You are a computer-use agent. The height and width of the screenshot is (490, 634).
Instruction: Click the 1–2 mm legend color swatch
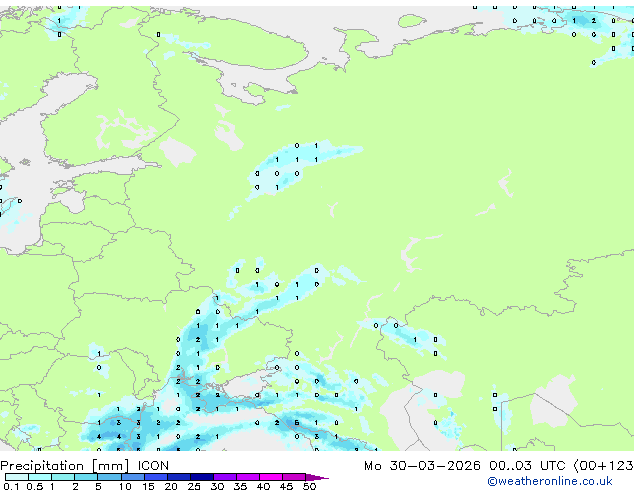click(63, 477)
